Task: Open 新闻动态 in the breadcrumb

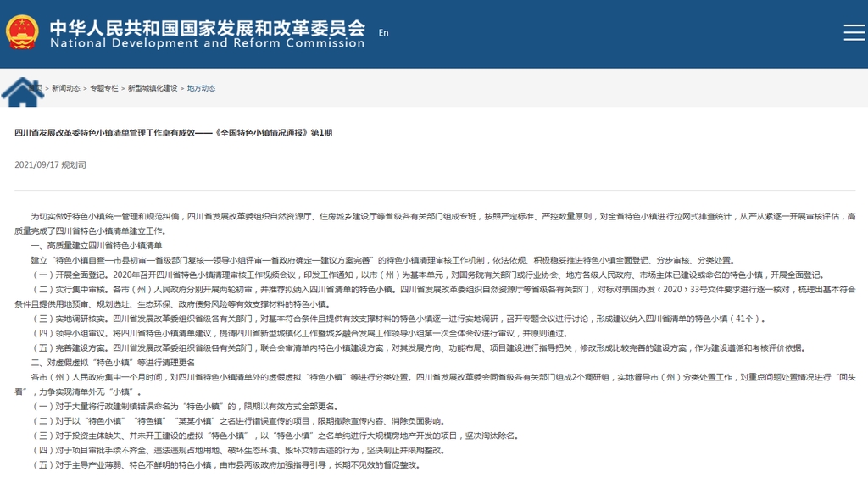Action: [x=66, y=88]
